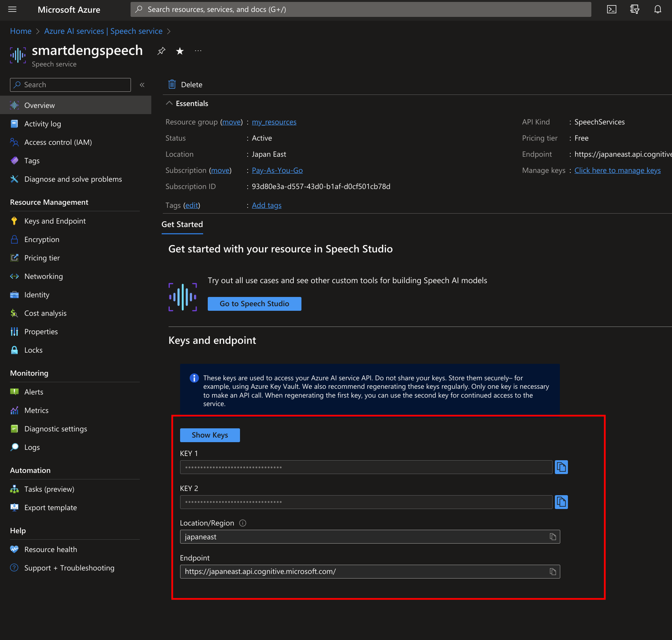
Task: Click the sidebar Search field
Action: (x=70, y=85)
